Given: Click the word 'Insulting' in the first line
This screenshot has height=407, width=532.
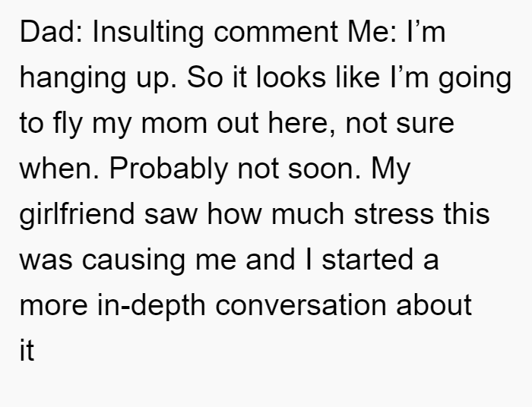Looking at the screenshot, I should click(x=148, y=33).
